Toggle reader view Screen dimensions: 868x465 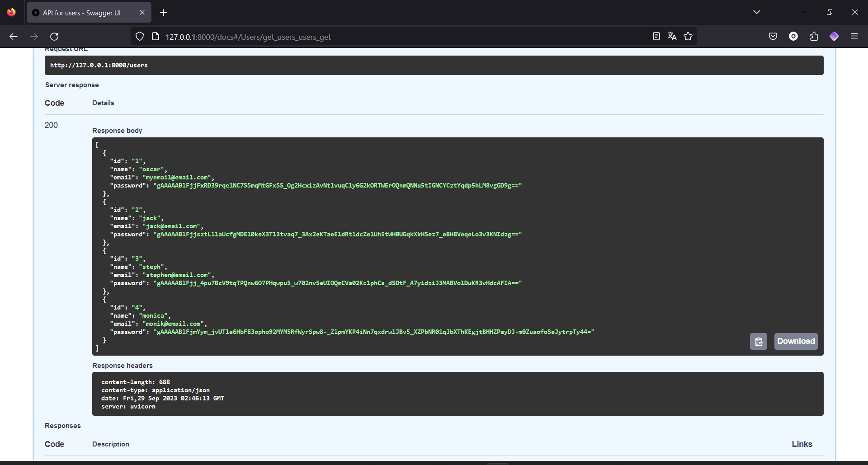coord(656,37)
